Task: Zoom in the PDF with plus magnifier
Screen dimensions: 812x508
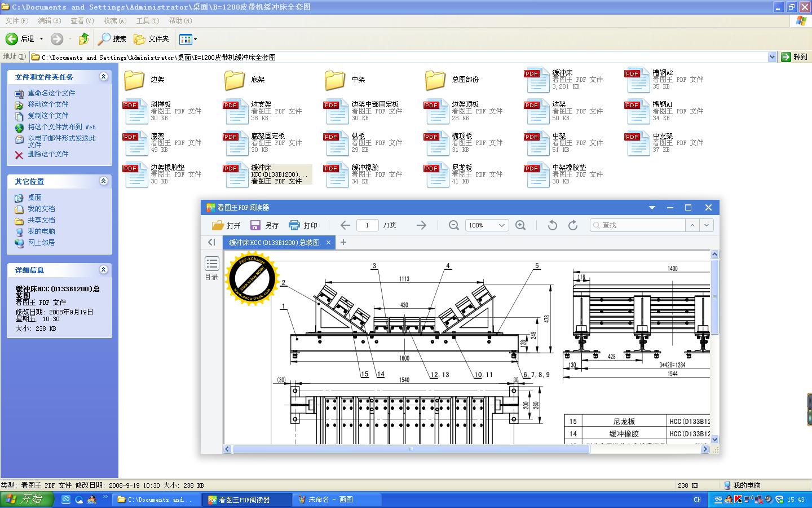Action: tap(520, 225)
